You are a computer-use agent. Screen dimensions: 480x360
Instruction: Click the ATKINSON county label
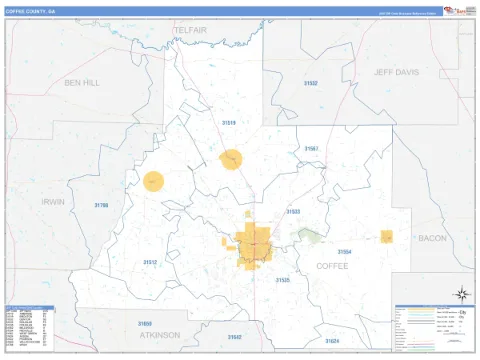160,335
